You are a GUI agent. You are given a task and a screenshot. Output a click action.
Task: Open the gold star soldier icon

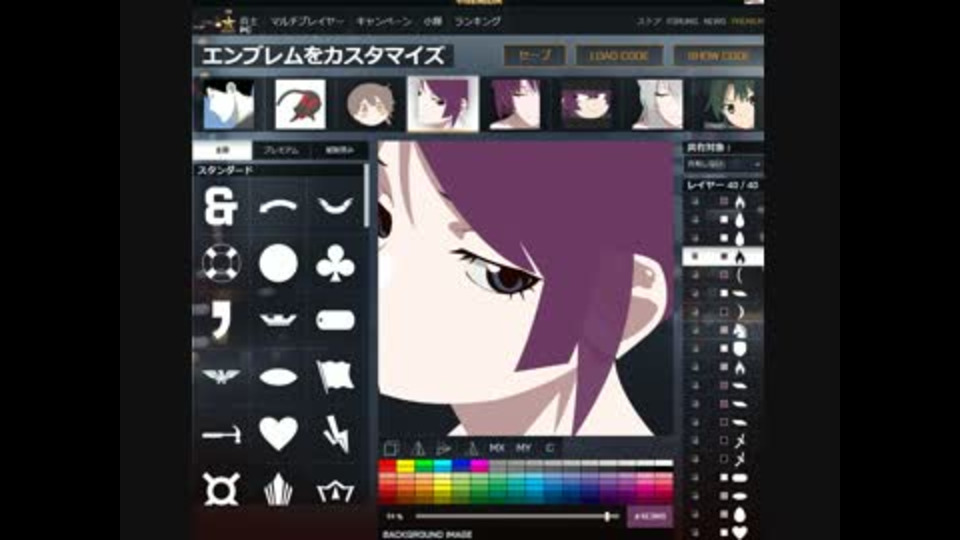click(227, 24)
